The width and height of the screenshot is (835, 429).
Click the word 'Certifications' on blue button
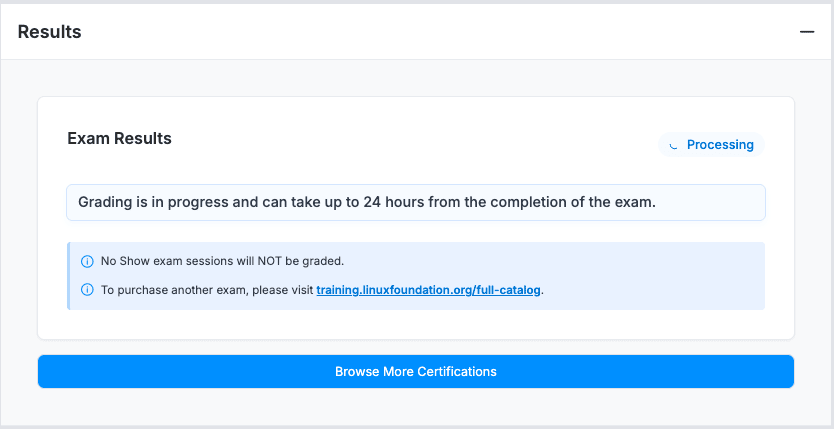[x=457, y=372]
